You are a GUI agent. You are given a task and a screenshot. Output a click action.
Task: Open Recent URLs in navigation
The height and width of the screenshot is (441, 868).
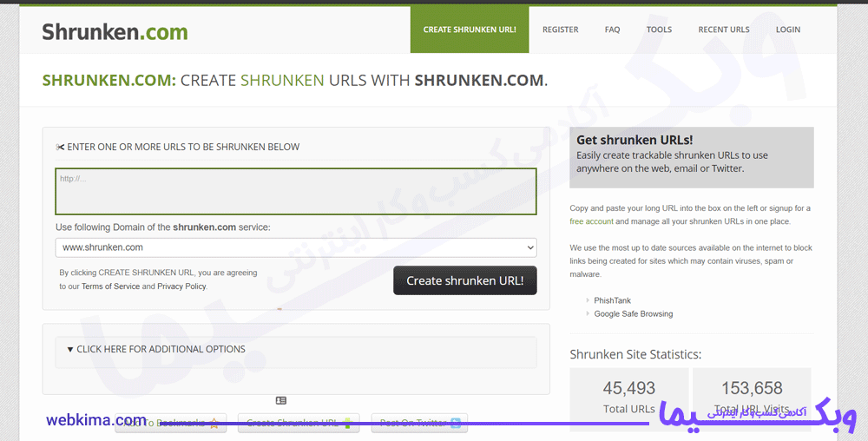tap(724, 30)
